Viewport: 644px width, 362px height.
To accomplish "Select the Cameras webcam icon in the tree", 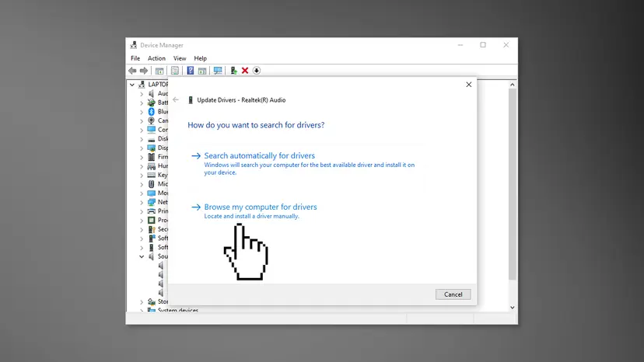I will [x=151, y=120].
